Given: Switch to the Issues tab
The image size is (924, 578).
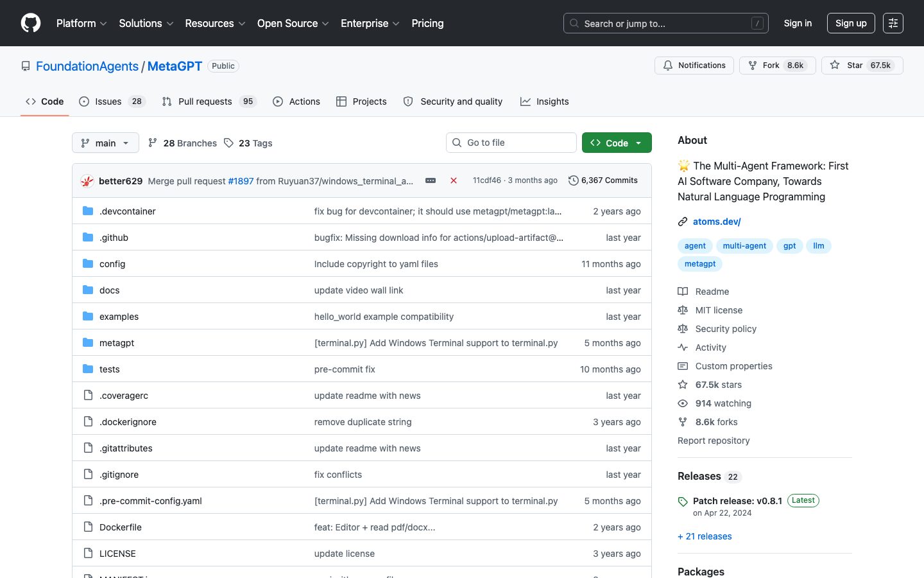Looking at the screenshot, I should (x=112, y=101).
